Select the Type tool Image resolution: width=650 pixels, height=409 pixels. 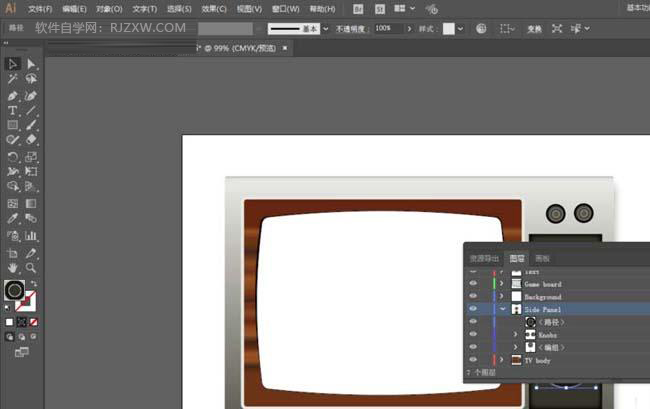(13, 110)
